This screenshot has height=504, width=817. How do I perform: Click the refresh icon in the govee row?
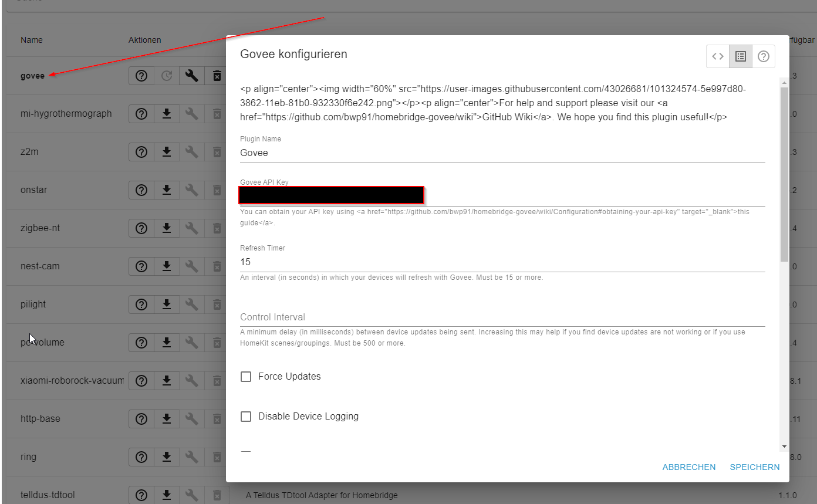167,76
